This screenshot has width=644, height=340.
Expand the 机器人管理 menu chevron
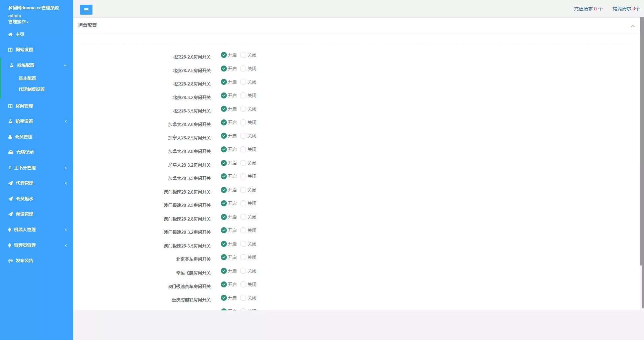point(66,230)
